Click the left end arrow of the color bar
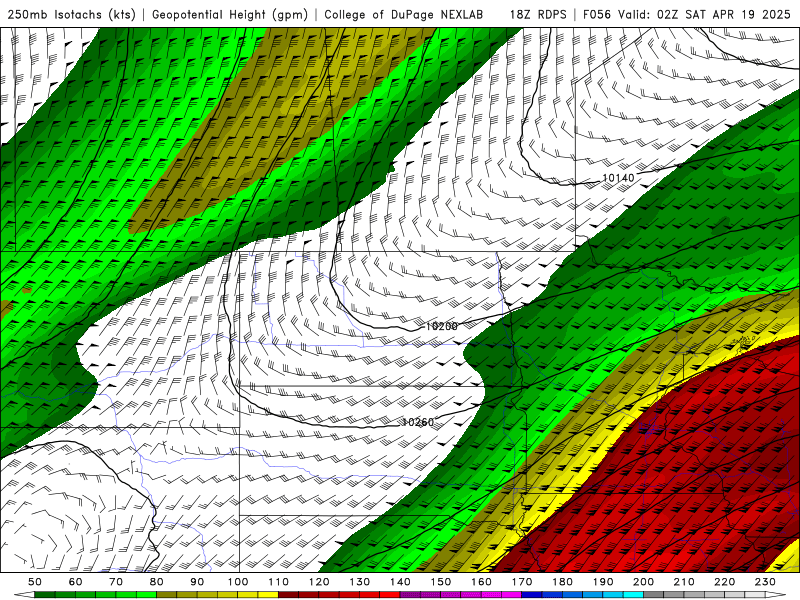800x600 pixels. [x=23, y=595]
